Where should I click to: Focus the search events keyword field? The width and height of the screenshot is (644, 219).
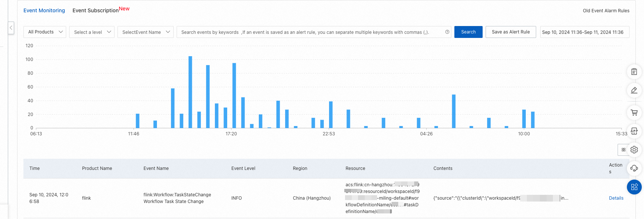pyautogui.click(x=313, y=32)
